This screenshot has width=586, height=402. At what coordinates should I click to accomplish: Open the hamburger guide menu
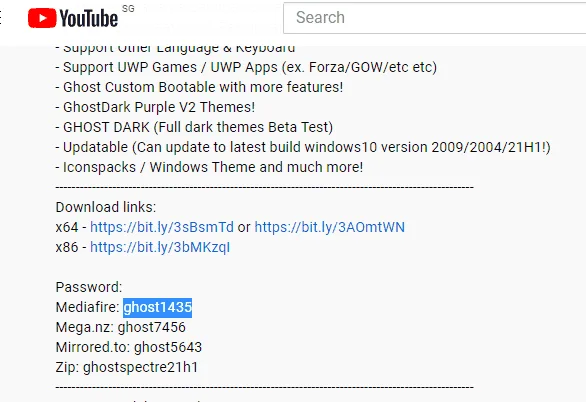0,18
